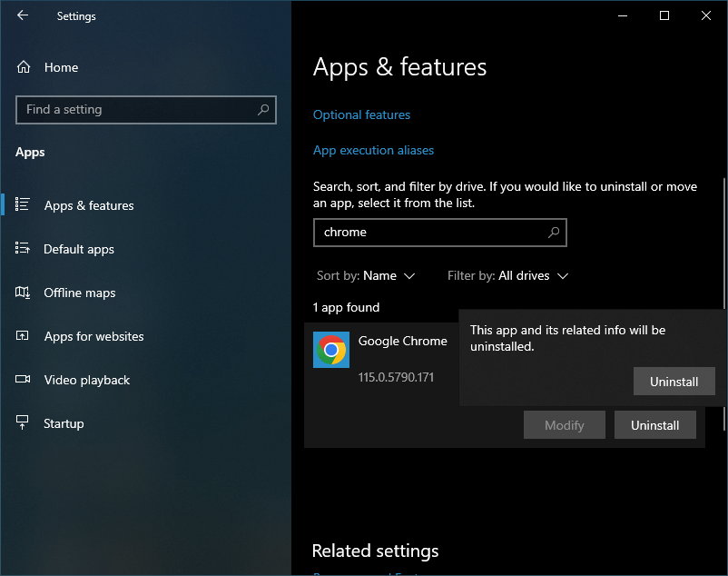Open the Sort by Name dropdown
The image size is (728, 576).
[366, 275]
